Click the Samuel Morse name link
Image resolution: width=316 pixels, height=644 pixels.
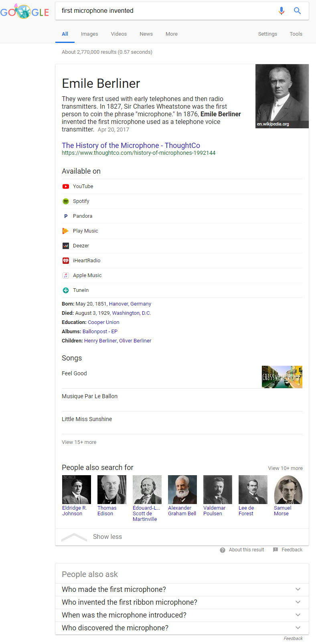coord(282,511)
